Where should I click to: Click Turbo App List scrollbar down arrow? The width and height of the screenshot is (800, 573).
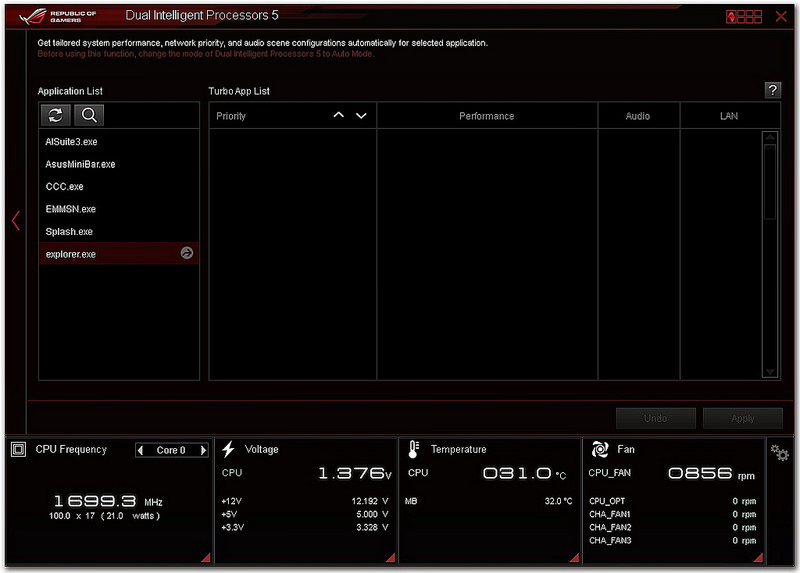[x=770, y=372]
